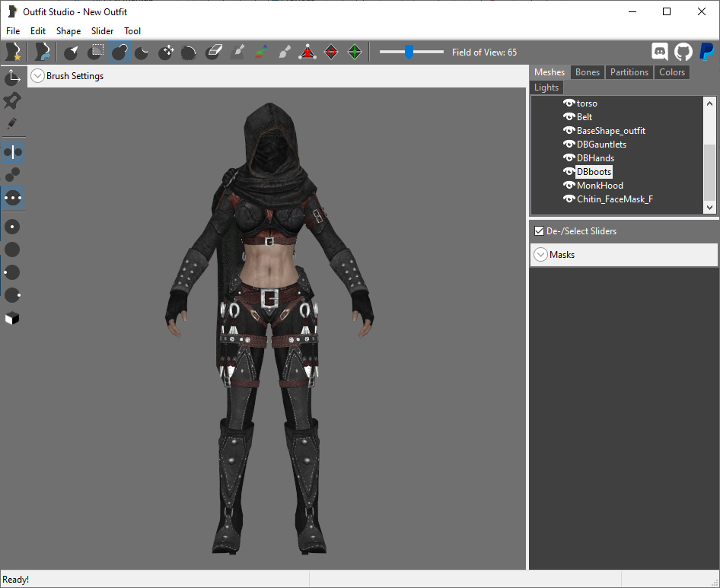Expand the Masks section
The image size is (720, 588).
pos(541,254)
